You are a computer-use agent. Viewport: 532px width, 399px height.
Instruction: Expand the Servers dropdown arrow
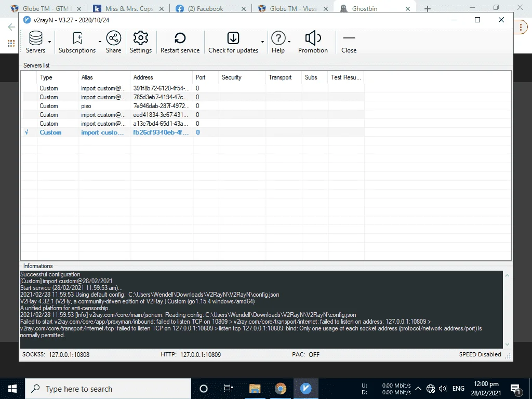click(x=49, y=42)
